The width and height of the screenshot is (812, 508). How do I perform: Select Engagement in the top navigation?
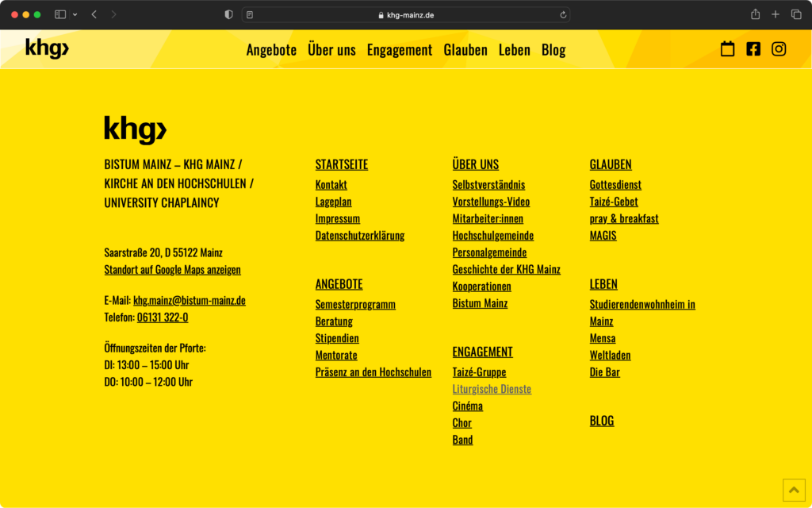point(400,49)
